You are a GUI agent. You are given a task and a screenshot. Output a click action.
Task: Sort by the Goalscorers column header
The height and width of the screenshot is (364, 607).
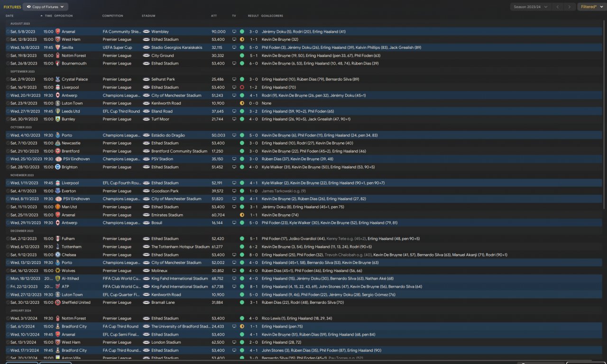tap(272, 16)
